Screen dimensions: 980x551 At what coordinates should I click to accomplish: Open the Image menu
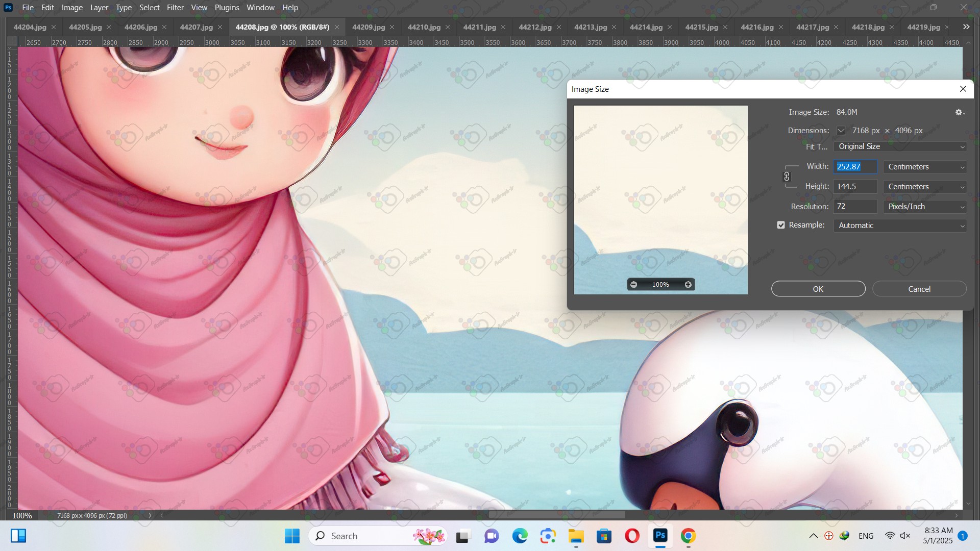(72, 8)
